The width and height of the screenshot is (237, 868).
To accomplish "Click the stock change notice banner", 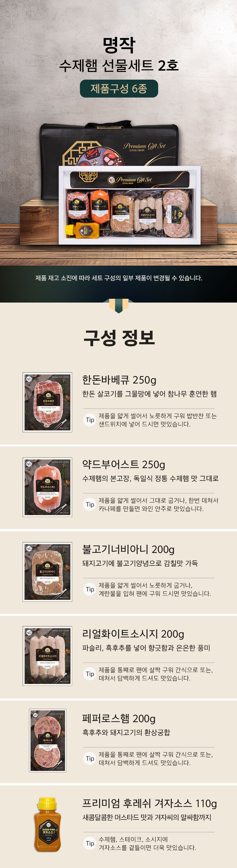I will click(x=119, y=278).
